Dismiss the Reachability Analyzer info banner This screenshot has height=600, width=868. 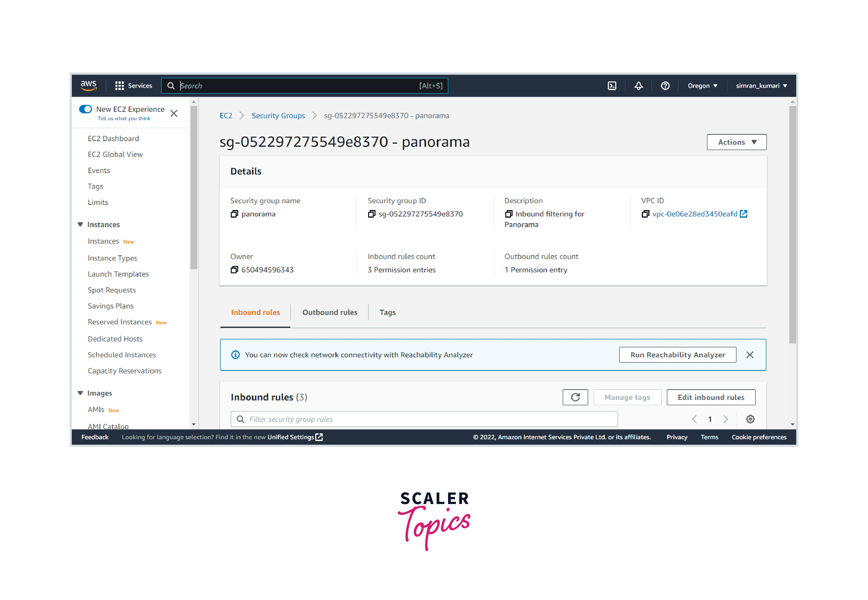point(750,354)
